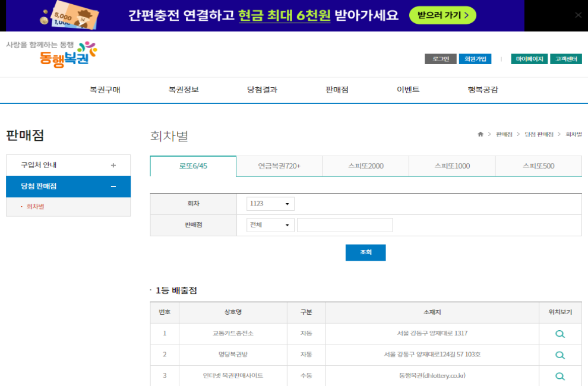Click the 로그인 button
The width and height of the screenshot is (588, 386).
(441, 59)
